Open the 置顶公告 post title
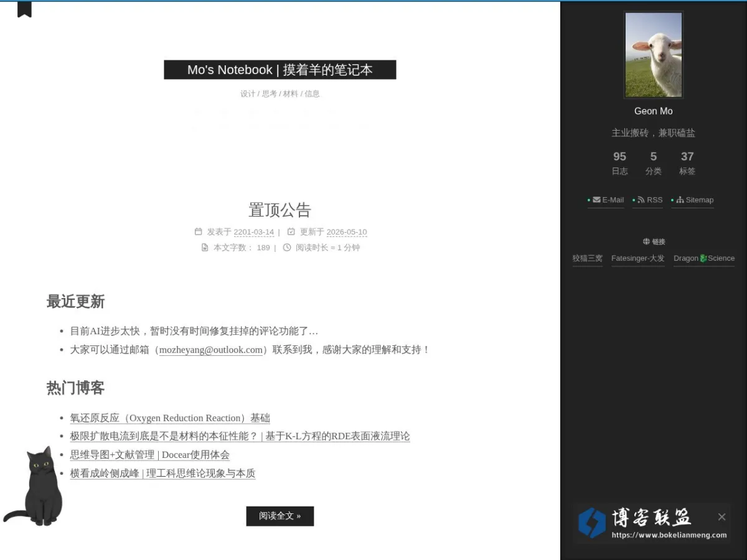 (x=280, y=210)
